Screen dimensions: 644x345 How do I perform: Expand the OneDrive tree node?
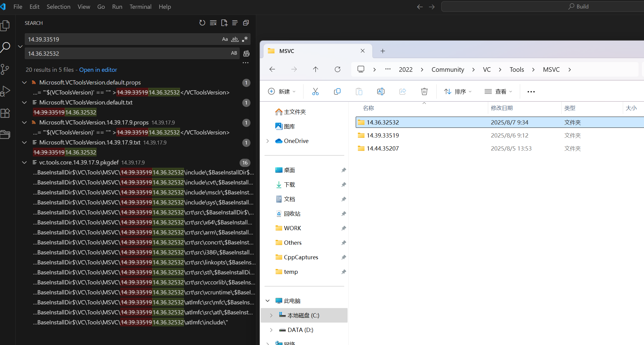268,141
